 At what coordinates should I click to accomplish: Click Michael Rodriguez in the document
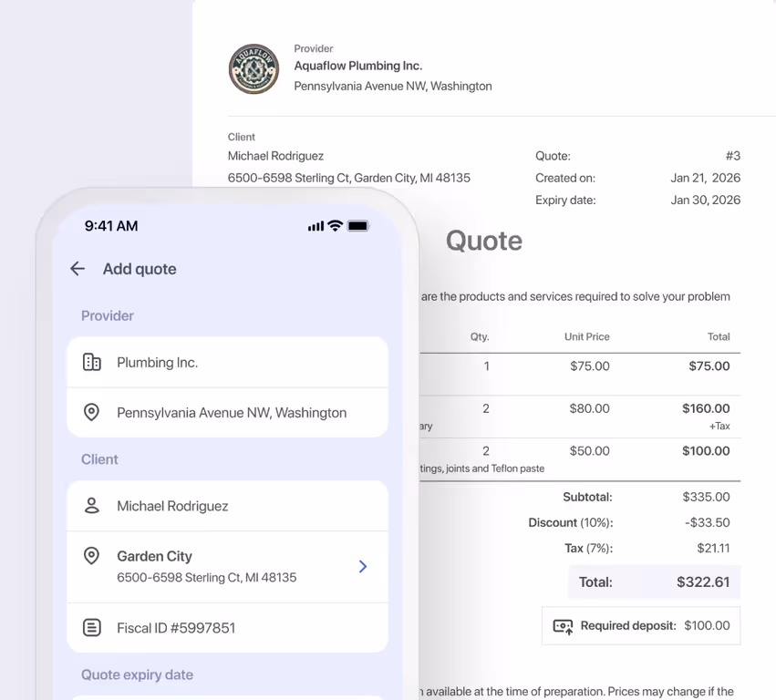[x=275, y=156]
